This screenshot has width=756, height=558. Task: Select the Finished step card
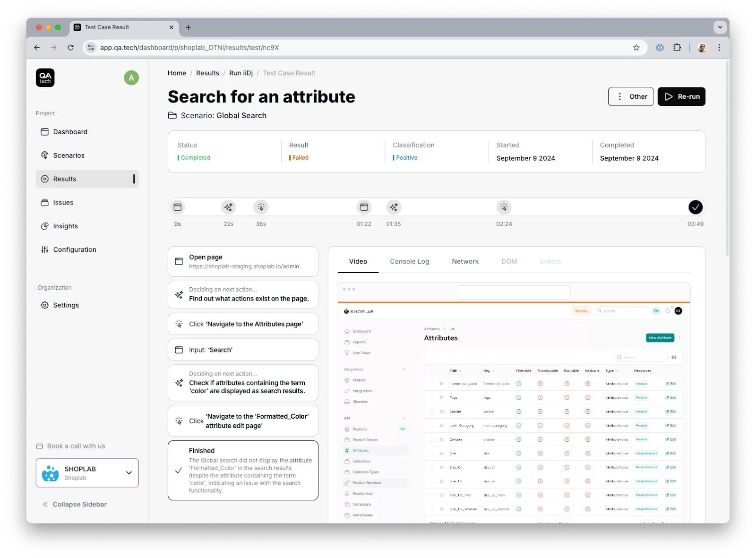(x=243, y=471)
